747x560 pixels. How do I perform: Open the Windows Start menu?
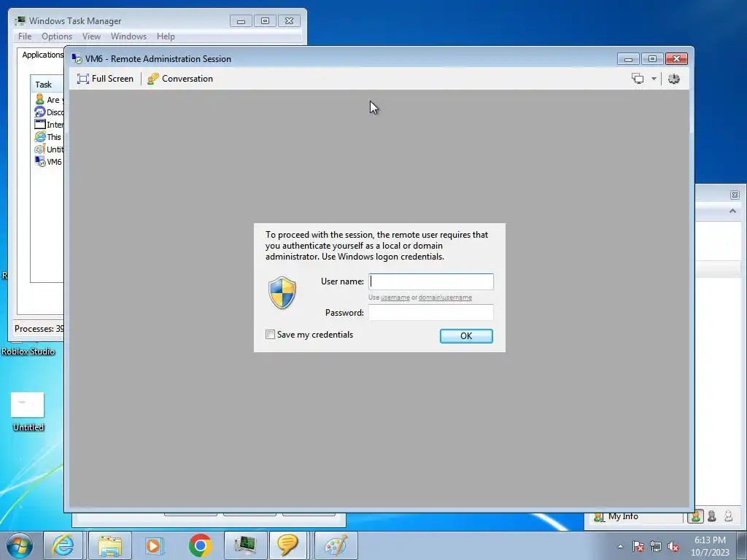[x=20, y=545]
